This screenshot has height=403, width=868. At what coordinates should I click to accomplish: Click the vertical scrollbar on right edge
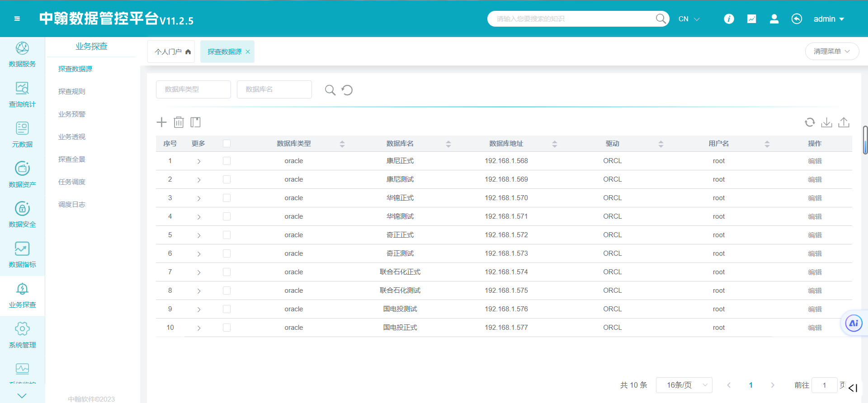point(865,140)
